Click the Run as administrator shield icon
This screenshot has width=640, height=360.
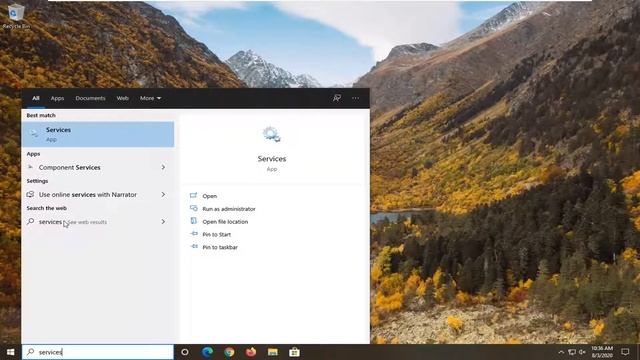[x=193, y=208]
